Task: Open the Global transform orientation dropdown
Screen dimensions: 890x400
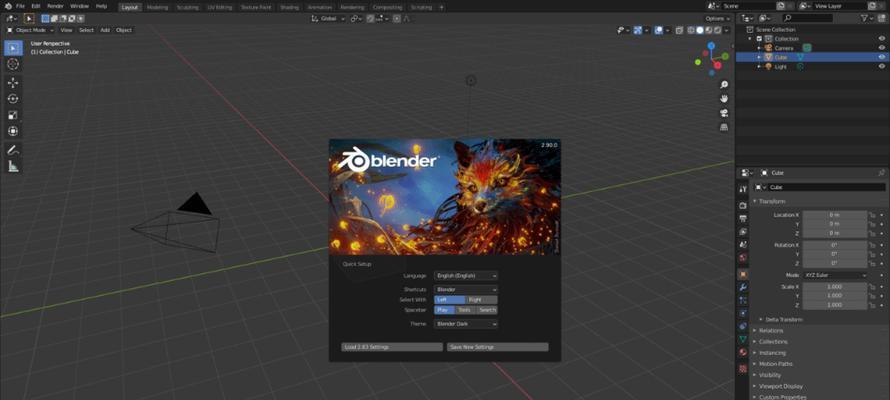Action: [x=329, y=19]
